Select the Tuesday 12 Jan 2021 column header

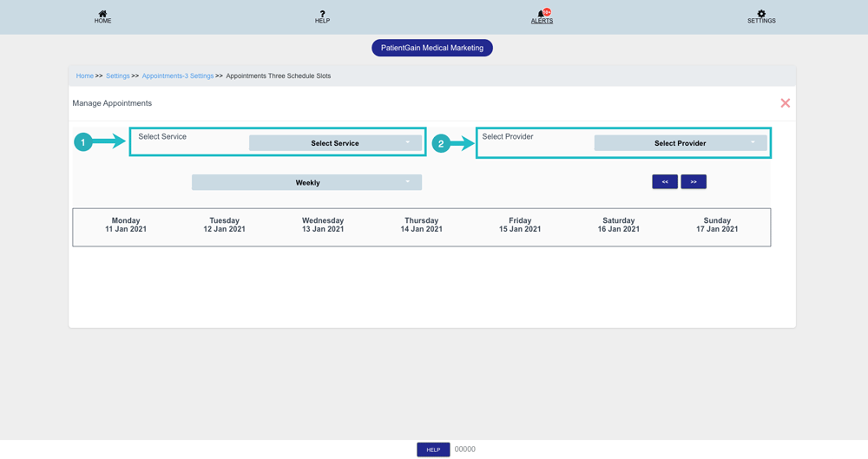pyautogui.click(x=224, y=225)
